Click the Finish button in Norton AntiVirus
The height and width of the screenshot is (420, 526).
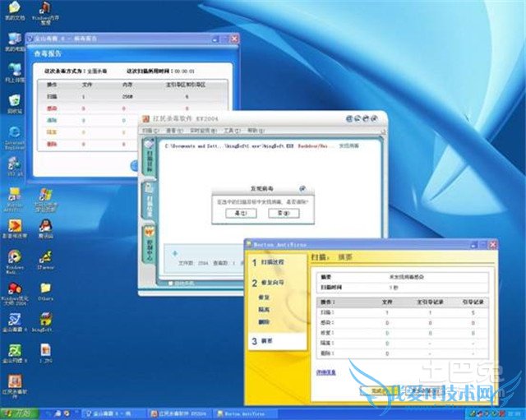coord(379,390)
